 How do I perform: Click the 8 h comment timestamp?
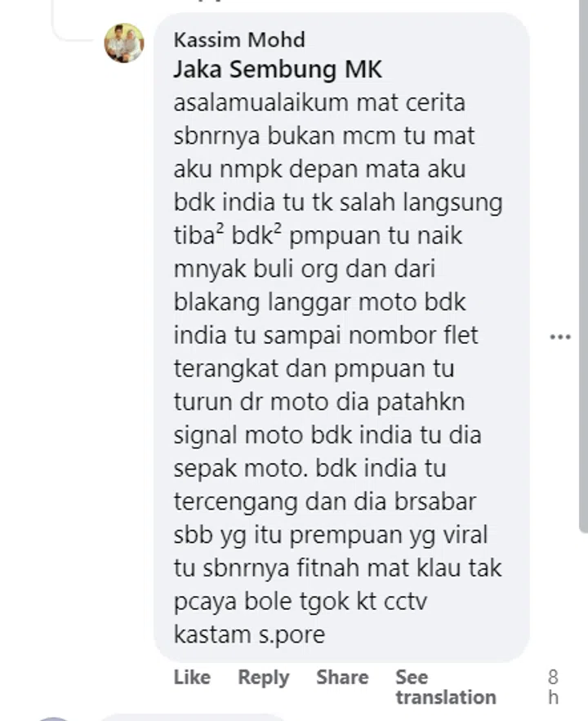(553, 687)
